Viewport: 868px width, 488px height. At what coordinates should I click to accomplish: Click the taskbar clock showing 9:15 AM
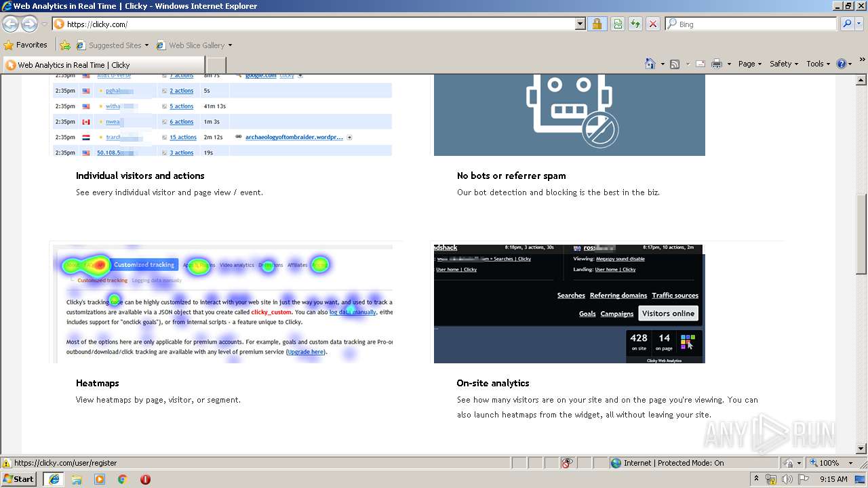(x=833, y=479)
